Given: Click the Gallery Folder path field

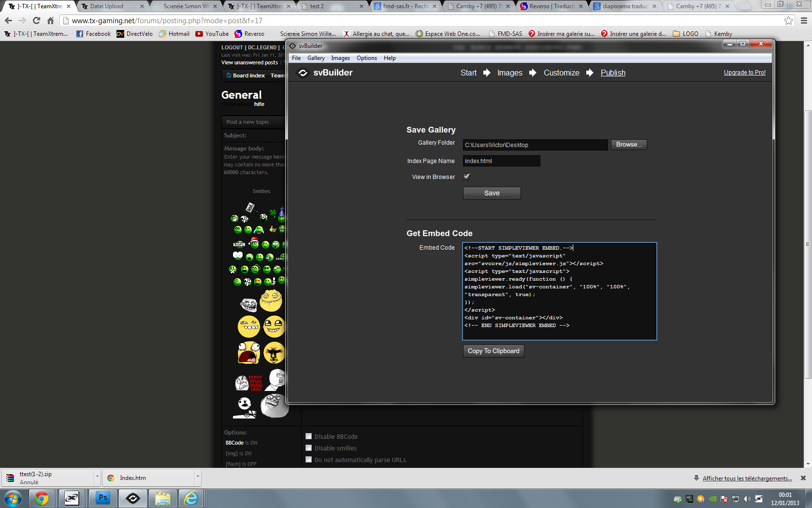Looking at the screenshot, I should coord(535,145).
